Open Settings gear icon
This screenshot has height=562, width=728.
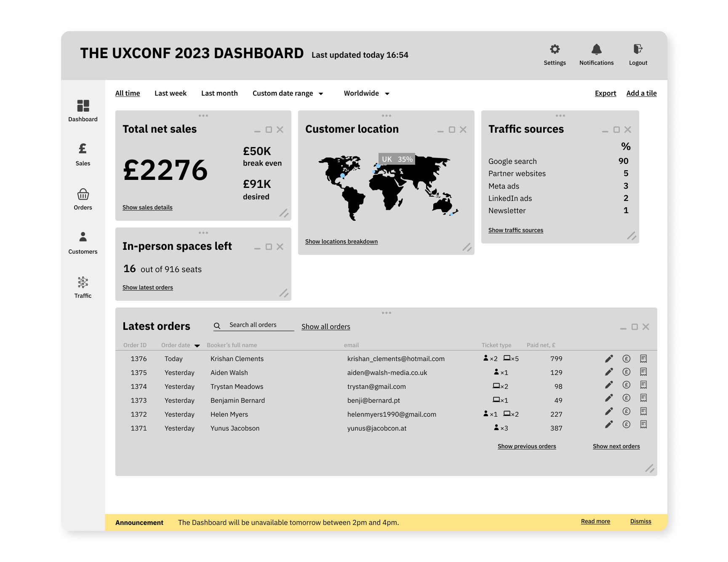click(555, 49)
